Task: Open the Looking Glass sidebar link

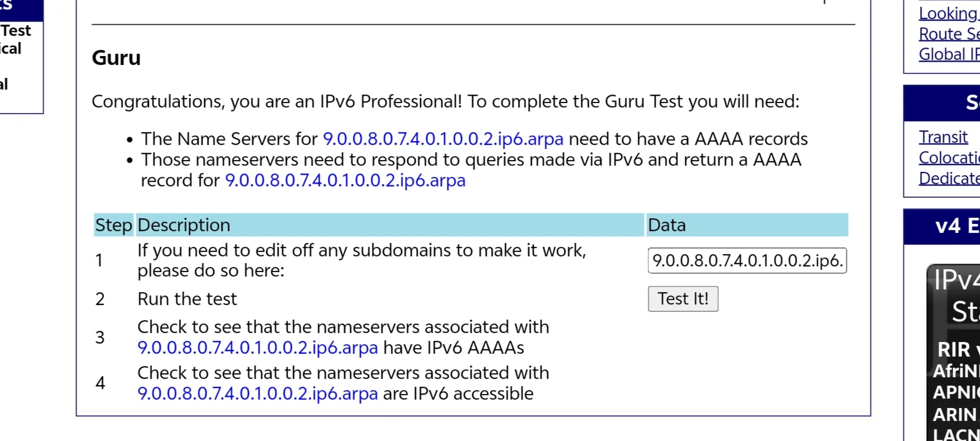Action: (x=949, y=13)
